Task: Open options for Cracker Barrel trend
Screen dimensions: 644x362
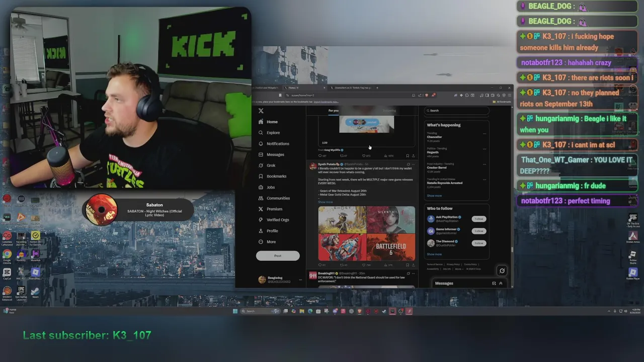Action: (x=485, y=164)
